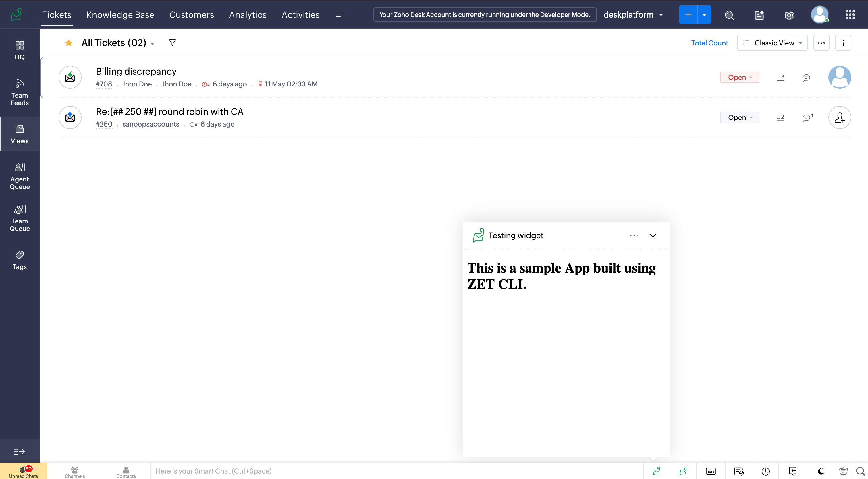Focus the Smart Chat input field

(397, 471)
